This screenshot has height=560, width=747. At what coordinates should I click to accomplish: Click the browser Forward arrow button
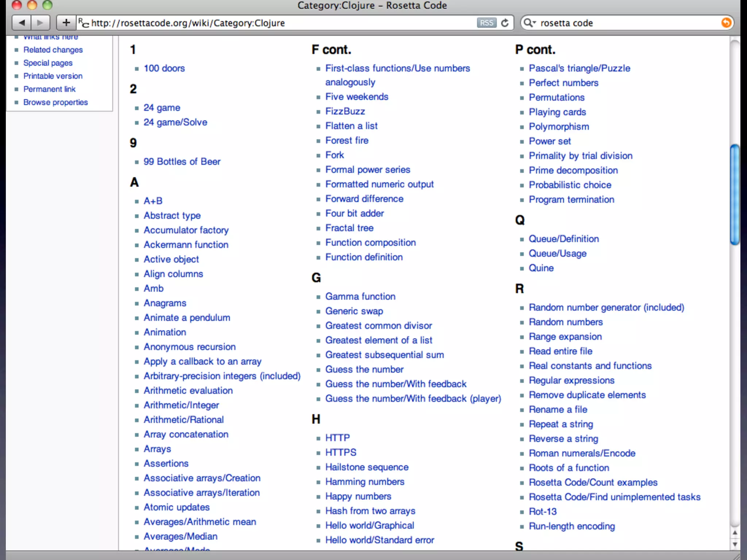[40, 23]
